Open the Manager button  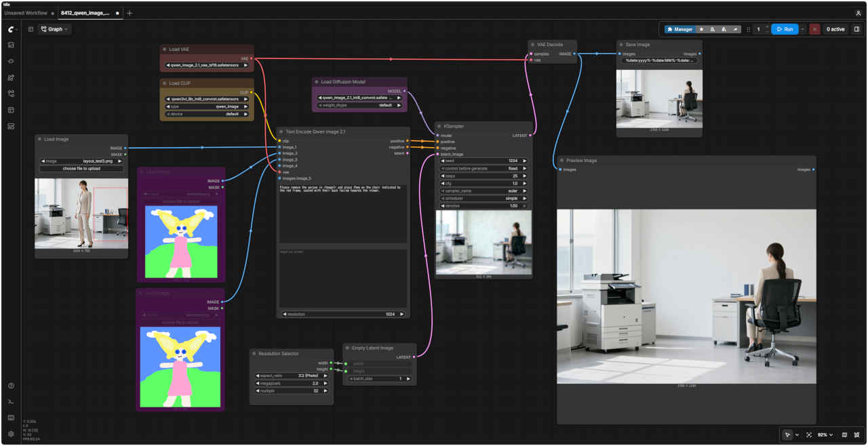click(x=680, y=29)
